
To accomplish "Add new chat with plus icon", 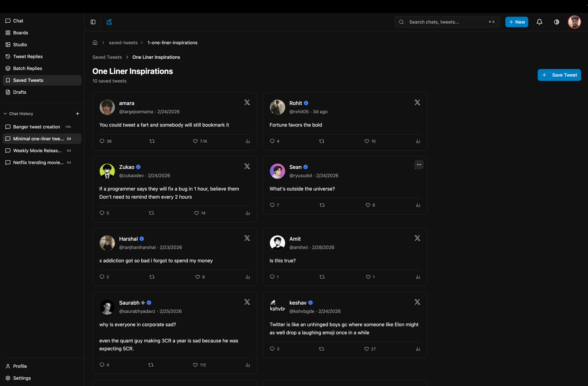I will tap(77, 113).
